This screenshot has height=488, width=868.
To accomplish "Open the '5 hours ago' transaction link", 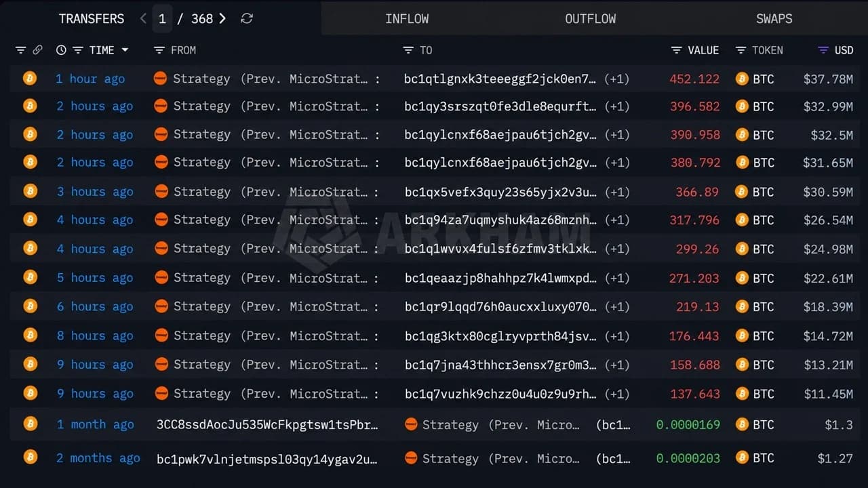I will [95, 278].
